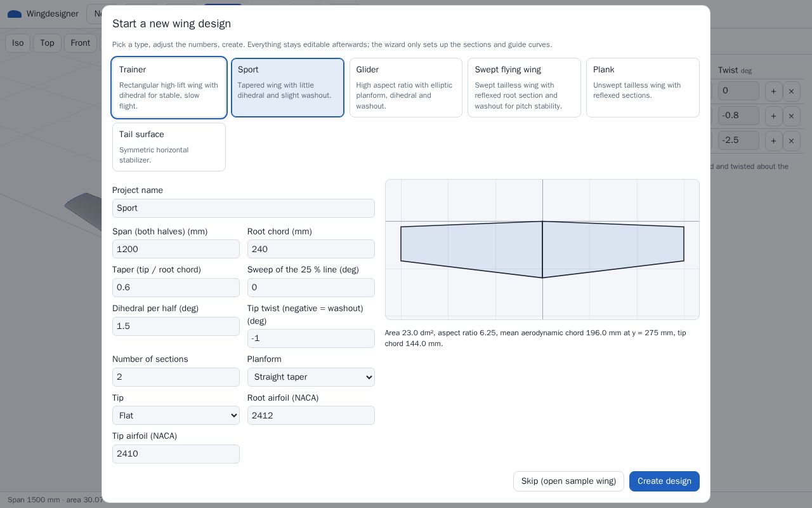This screenshot has width=812, height=508.
Task: Click the Dihedral per half field
Action: click(176, 326)
